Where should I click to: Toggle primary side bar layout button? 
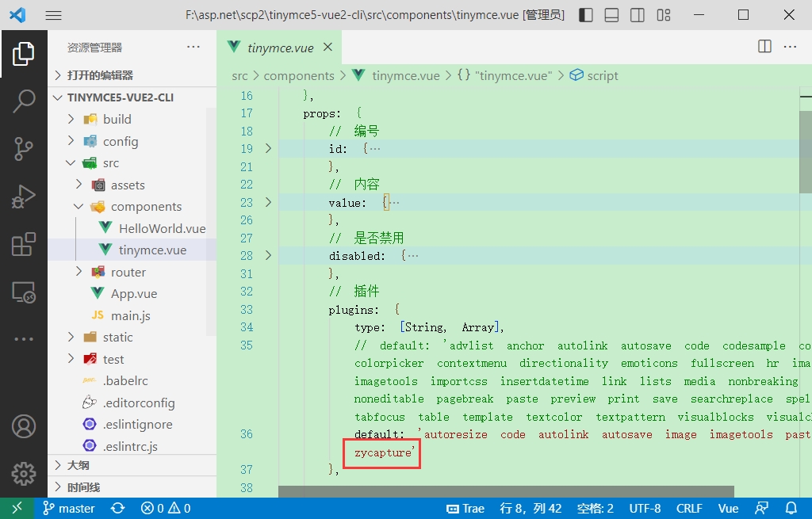586,15
